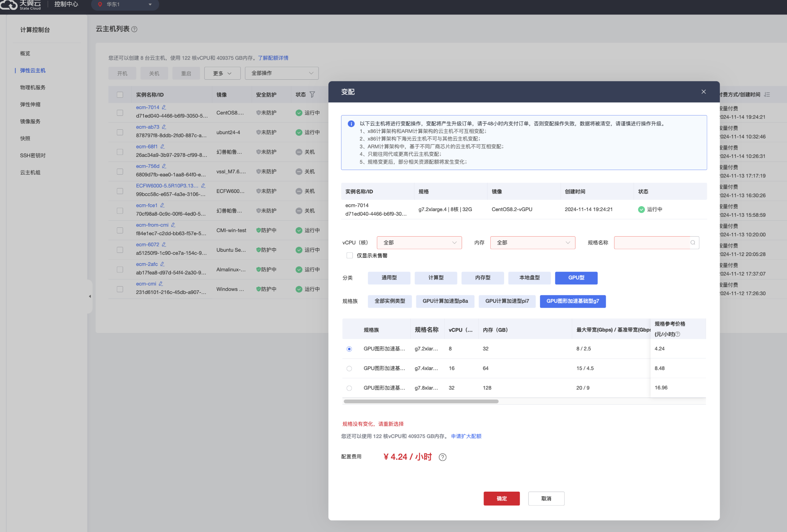Check the ecm-68f1 row checkbox
The width and height of the screenshot is (787, 532).
pos(120,152)
